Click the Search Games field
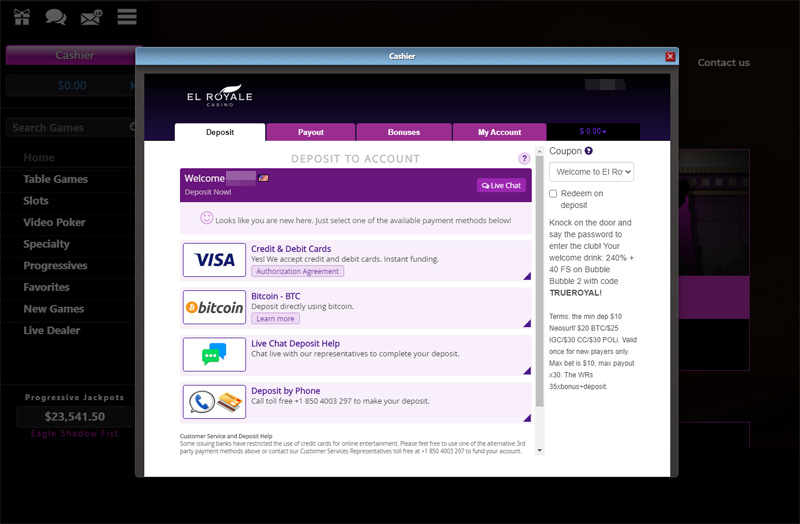Screen dimensions: 800x524 (x=69, y=128)
